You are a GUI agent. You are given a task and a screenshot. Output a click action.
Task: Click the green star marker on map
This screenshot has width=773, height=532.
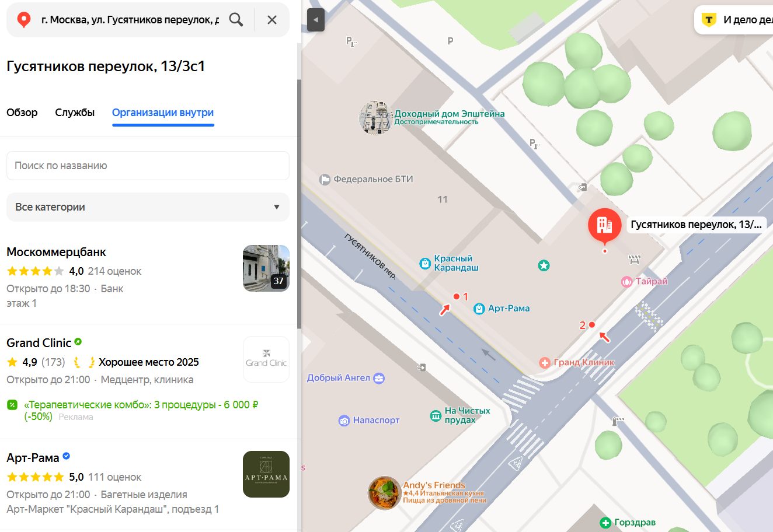tap(544, 265)
